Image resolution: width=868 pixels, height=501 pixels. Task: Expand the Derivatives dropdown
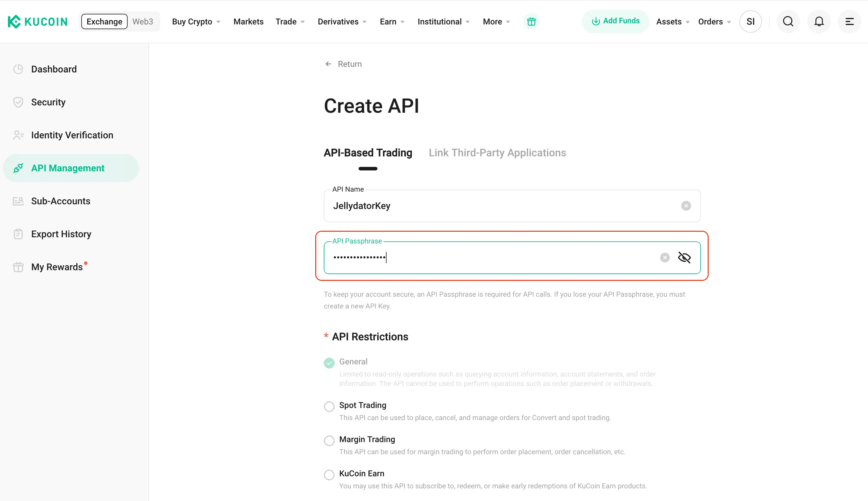click(342, 22)
